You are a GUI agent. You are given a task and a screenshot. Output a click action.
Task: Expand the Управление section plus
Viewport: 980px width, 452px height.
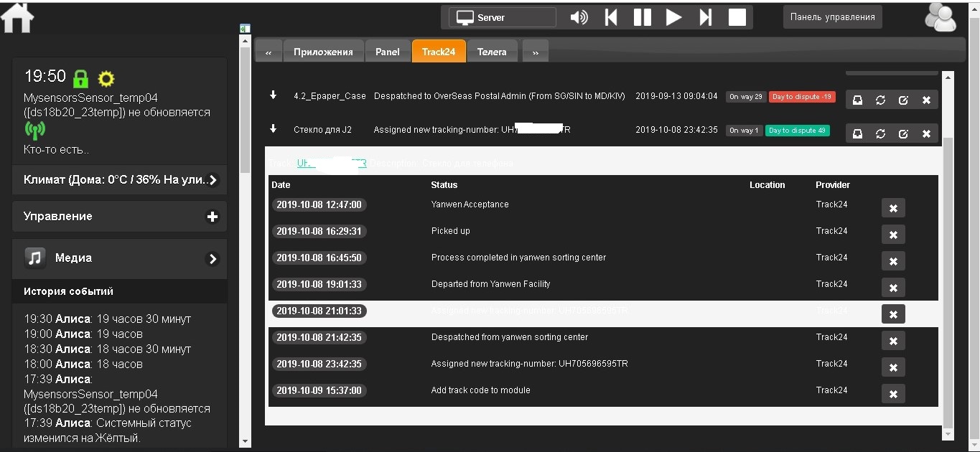point(213,217)
